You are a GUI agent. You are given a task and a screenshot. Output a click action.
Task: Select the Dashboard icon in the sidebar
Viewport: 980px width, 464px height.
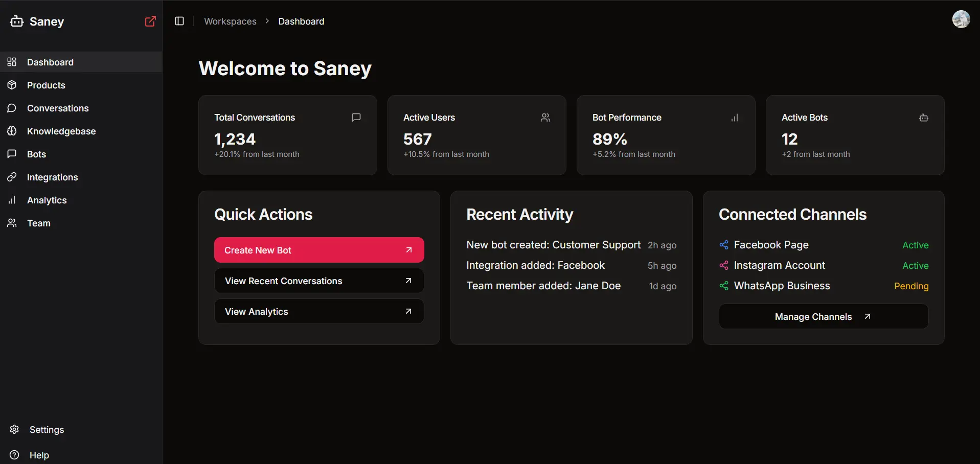pos(13,62)
